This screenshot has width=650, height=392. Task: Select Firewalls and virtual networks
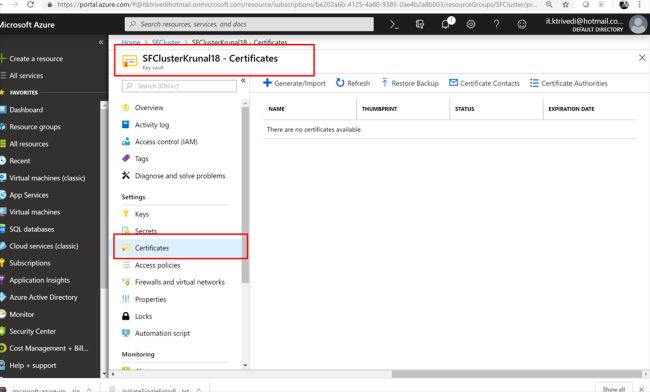click(x=179, y=282)
